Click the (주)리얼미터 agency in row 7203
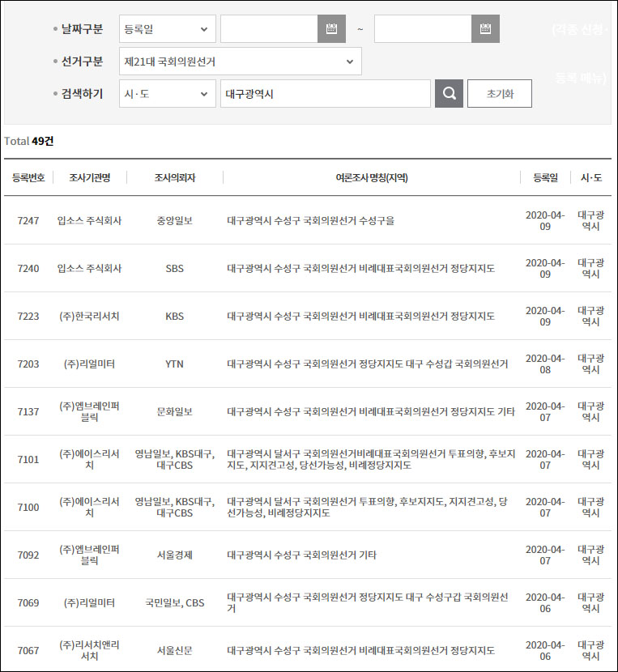Screen dimensions: 618x672 pyautogui.click(x=89, y=364)
